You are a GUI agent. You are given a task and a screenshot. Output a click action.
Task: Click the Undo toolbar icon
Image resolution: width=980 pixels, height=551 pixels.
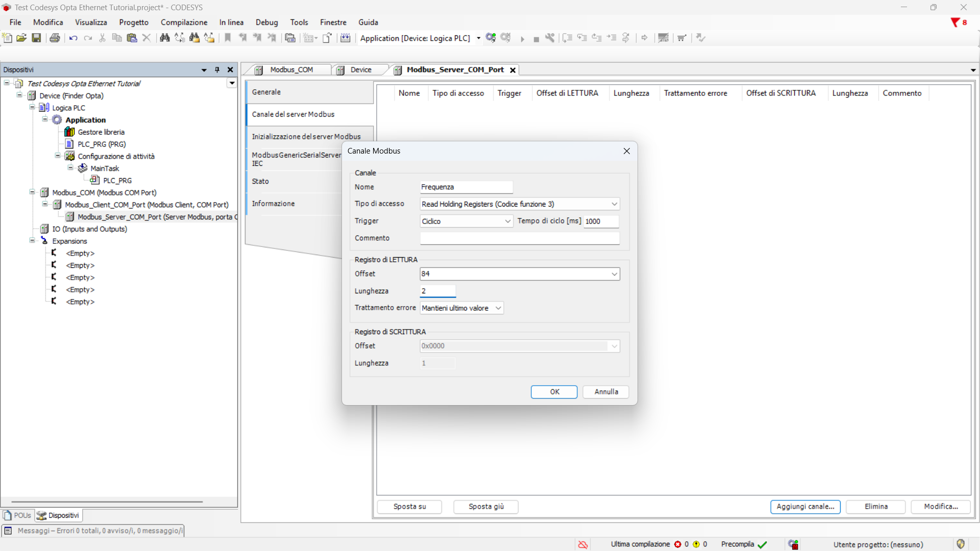click(x=73, y=38)
